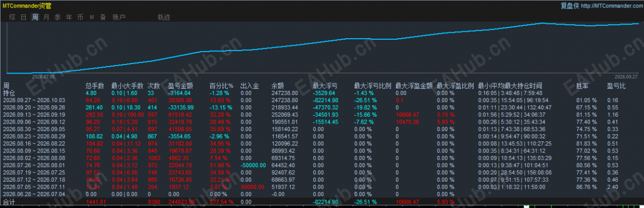
Task: Click the win rate 86.76 %
Action: [586, 187]
